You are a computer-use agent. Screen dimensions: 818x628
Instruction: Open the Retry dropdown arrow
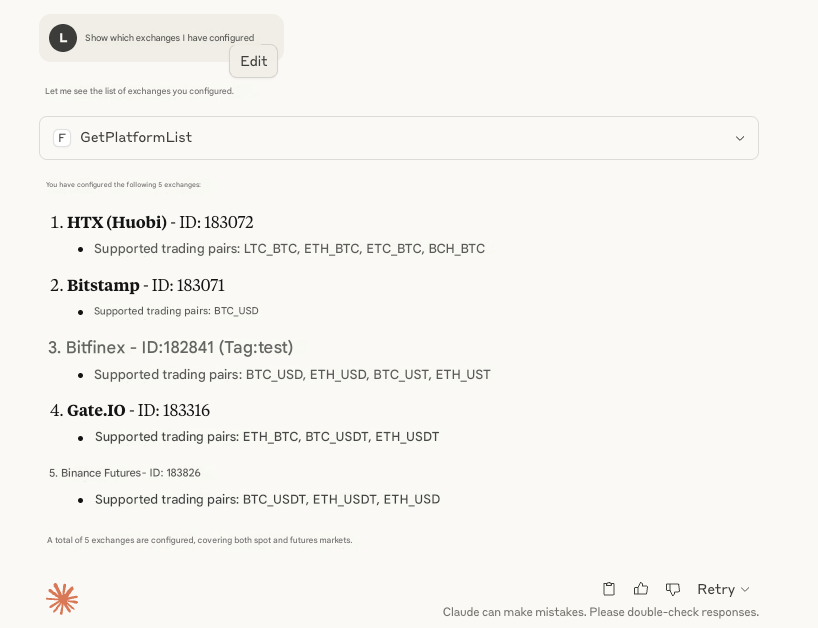coord(745,590)
